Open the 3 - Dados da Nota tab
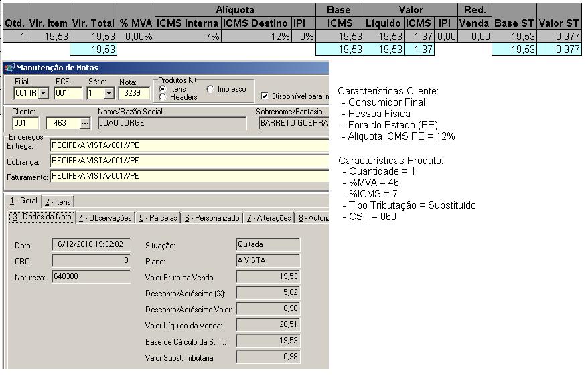Screen dimensions: 588x376 [x=42, y=217]
